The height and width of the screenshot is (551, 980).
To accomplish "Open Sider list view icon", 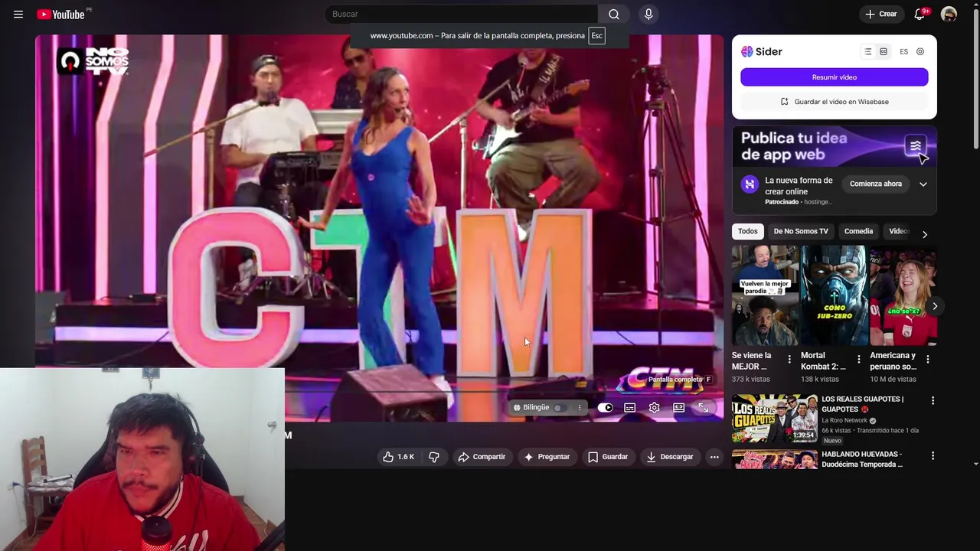I will (x=867, y=51).
